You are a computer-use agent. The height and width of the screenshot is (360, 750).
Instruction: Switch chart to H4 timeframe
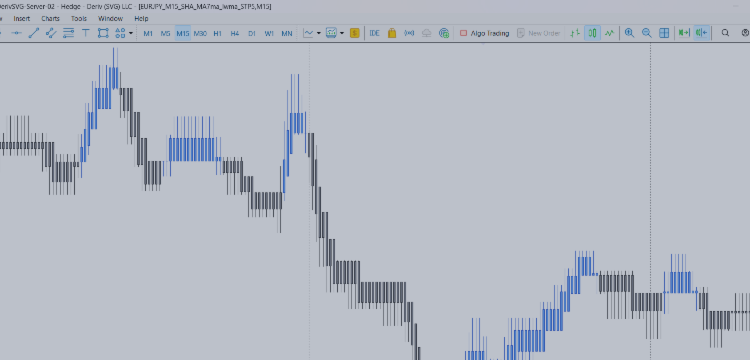click(234, 33)
